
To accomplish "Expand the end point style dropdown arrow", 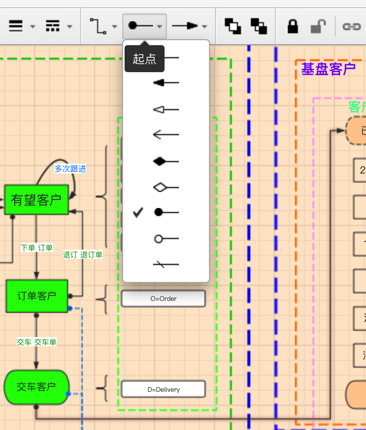I will click(x=204, y=26).
